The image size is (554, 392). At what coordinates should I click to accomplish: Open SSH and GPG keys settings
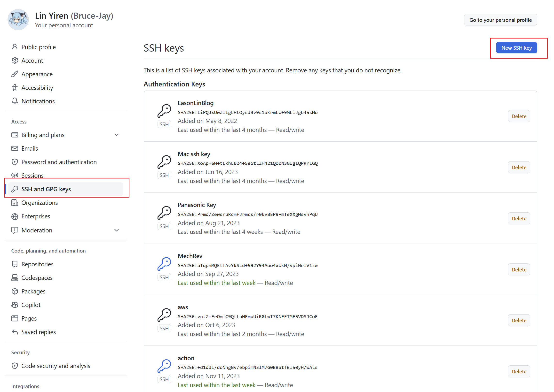click(46, 189)
